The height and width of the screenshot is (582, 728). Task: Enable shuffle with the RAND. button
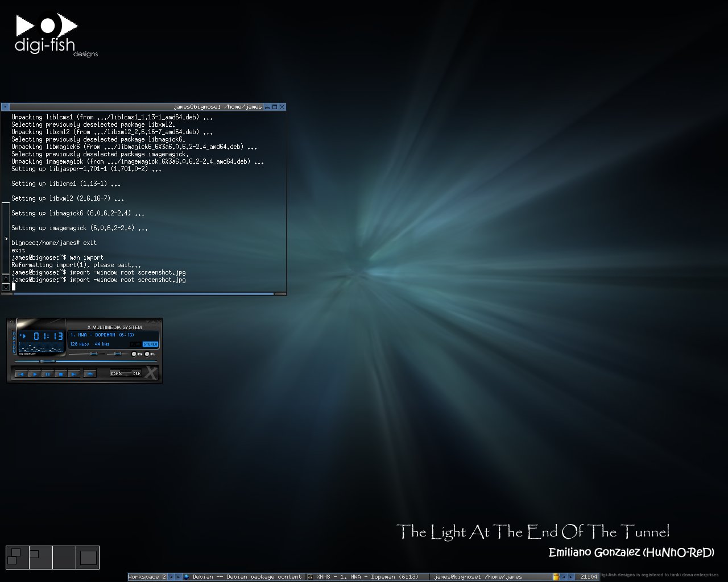point(117,373)
